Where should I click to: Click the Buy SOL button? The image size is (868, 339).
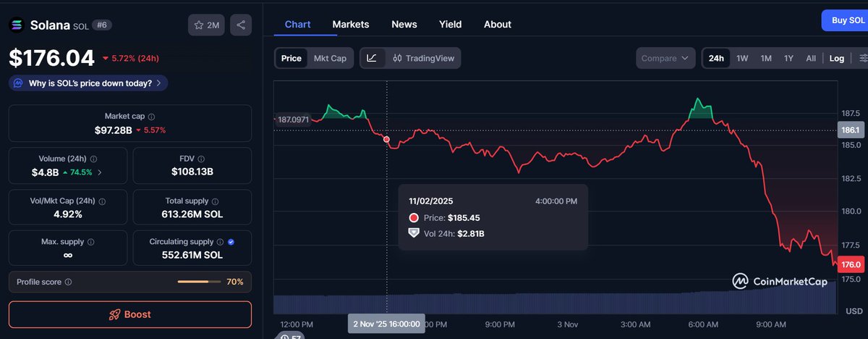846,20
